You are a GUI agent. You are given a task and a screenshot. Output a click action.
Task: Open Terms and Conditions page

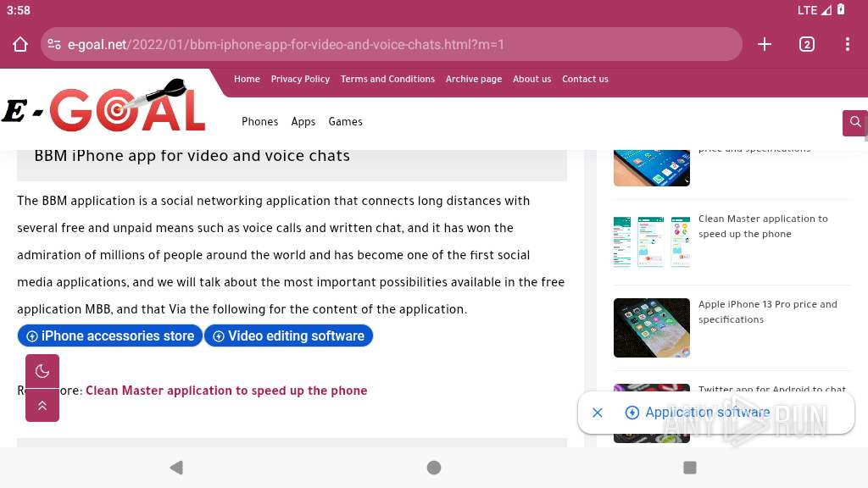point(387,79)
